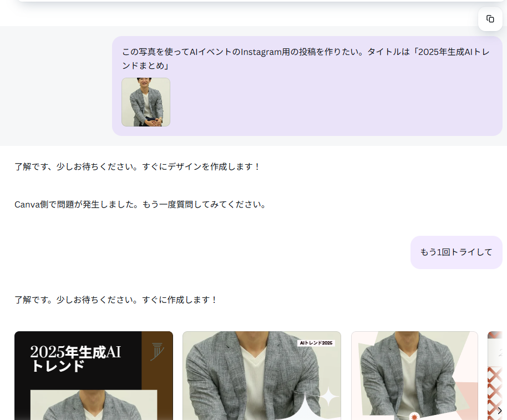507x420 pixels.
Task: Click the '2025年生成AIトレンド' title text in the design
Action: tap(75, 358)
